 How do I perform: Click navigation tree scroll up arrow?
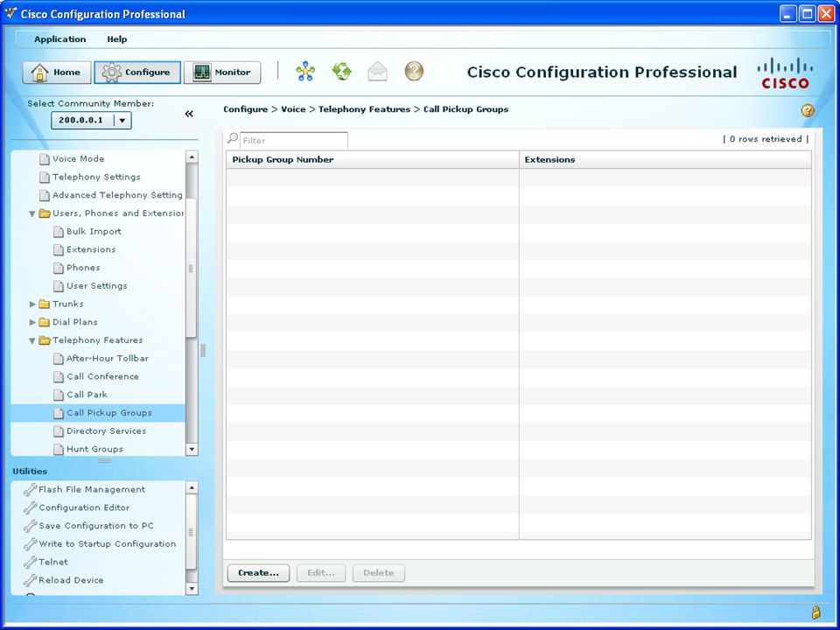tap(192, 157)
